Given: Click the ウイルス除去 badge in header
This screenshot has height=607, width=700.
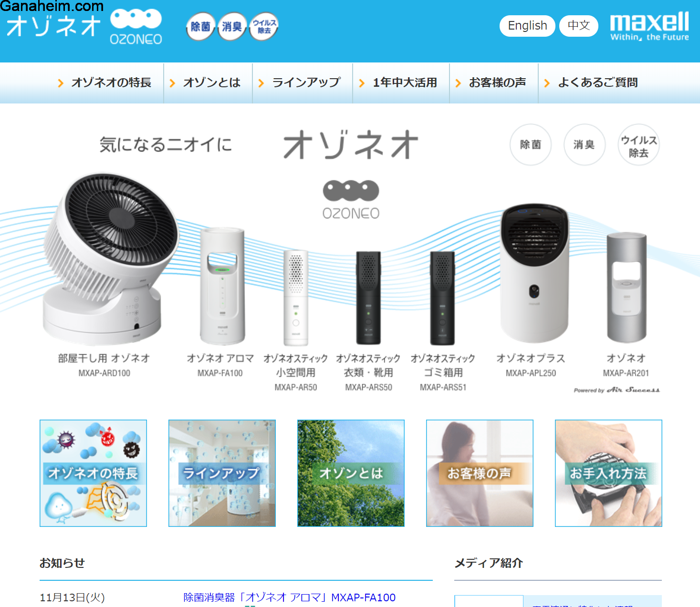Looking at the screenshot, I should click(264, 27).
